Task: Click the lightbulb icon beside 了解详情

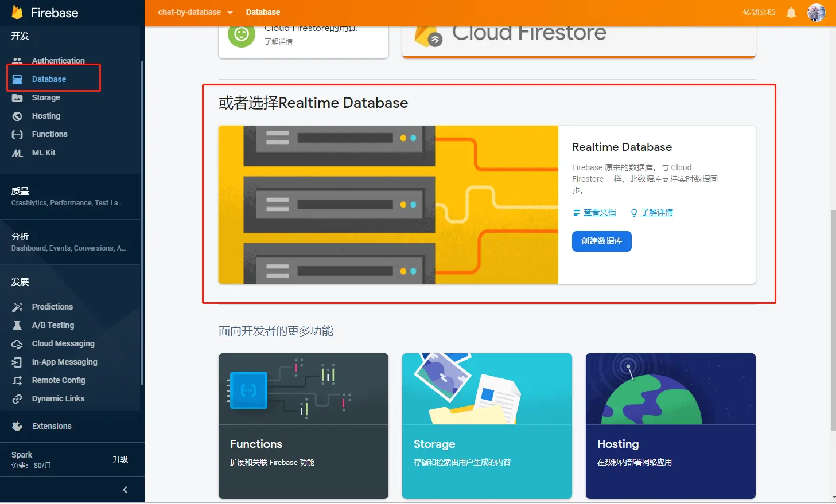Action: [634, 213]
